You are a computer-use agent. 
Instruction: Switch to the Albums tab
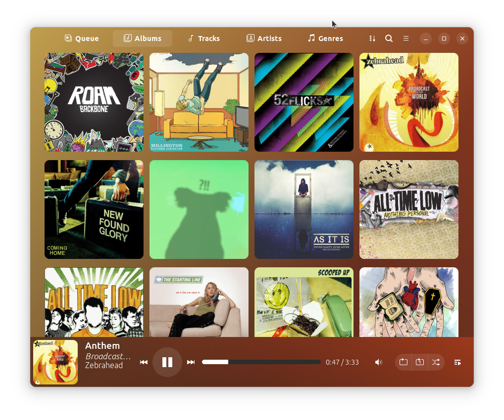(142, 39)
